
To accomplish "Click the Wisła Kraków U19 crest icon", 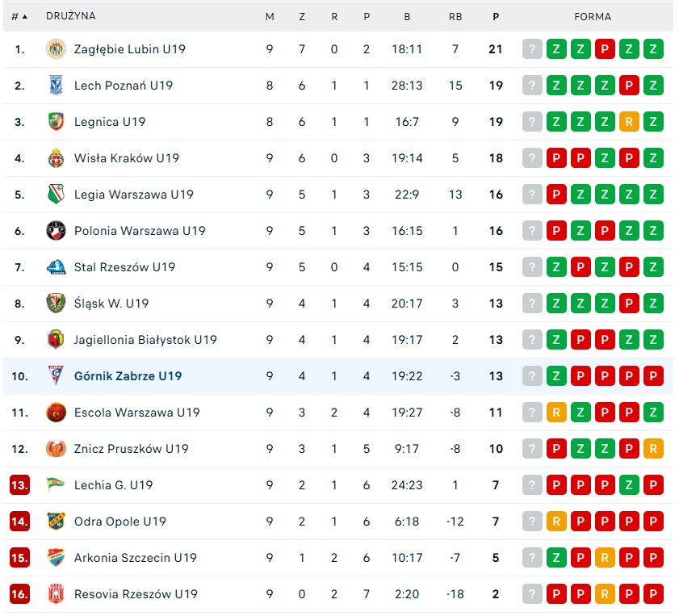I will pyautogui.click(x=55, y=158).
